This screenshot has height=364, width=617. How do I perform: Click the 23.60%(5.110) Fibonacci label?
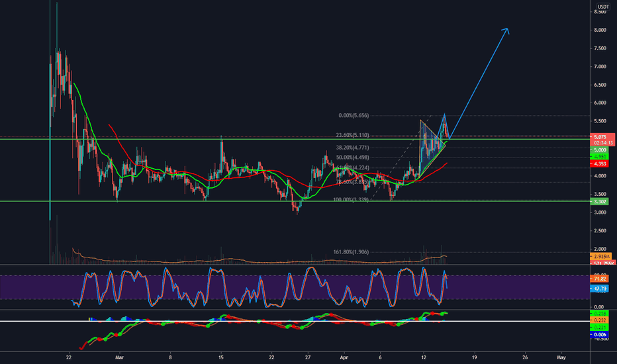352,135
